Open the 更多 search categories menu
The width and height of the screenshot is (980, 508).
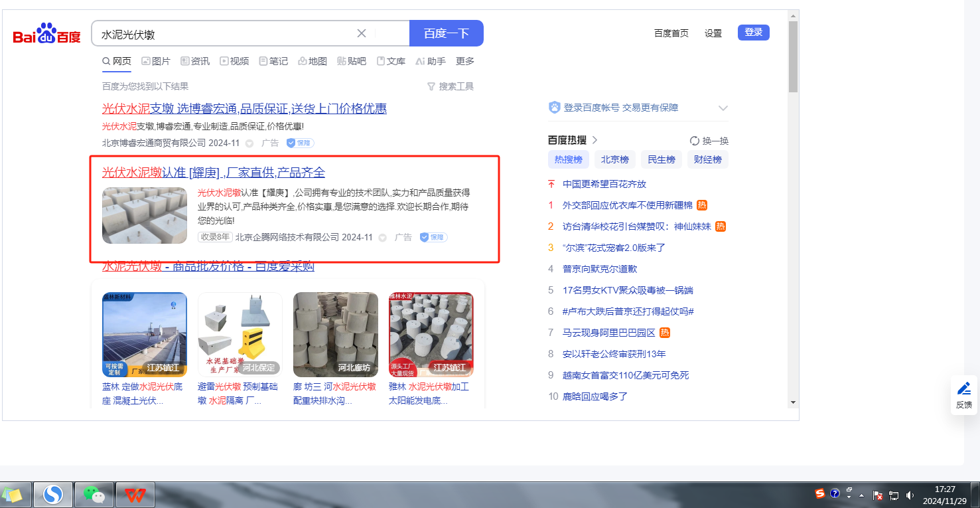tap(465, 61)
